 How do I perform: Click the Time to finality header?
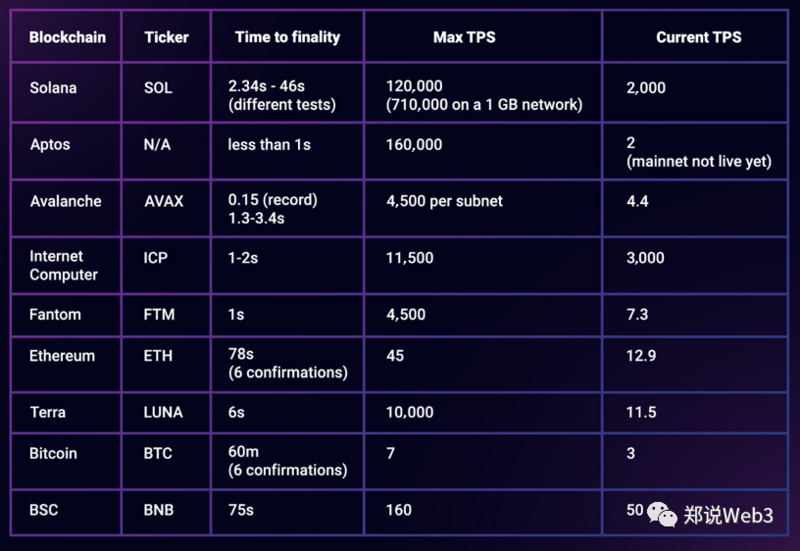(288, 37)
